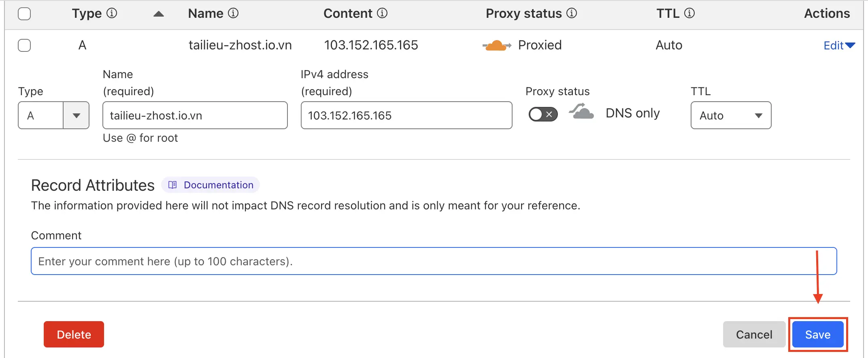
Task: Toggle the Proxy status switch on
Action: pos(543,115)
